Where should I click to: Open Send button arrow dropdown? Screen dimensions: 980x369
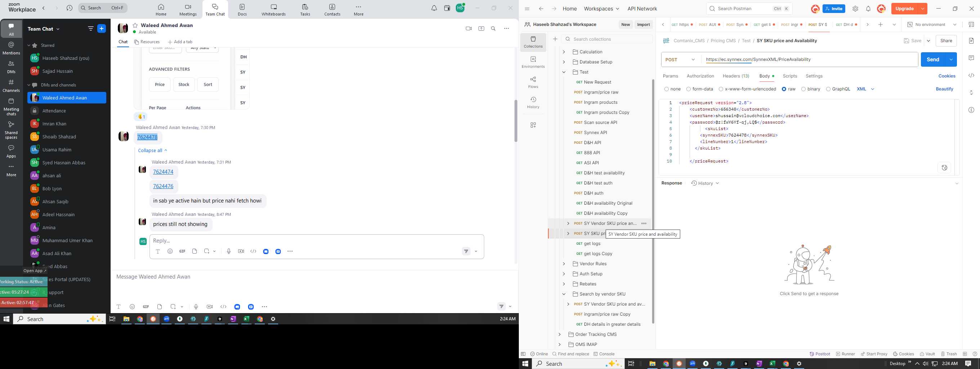(x=951, y=59)
